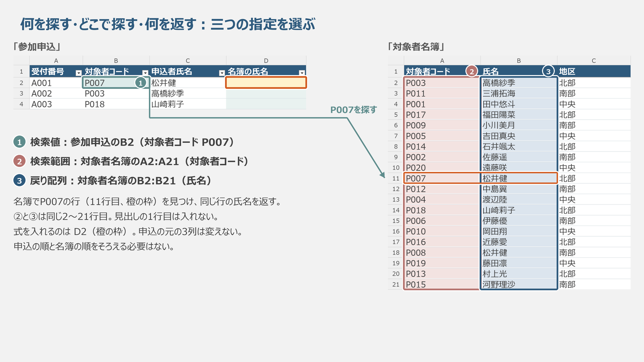
Task: Click the 氏名 header cell in 対象者名簿
Action: click(519, 71)
